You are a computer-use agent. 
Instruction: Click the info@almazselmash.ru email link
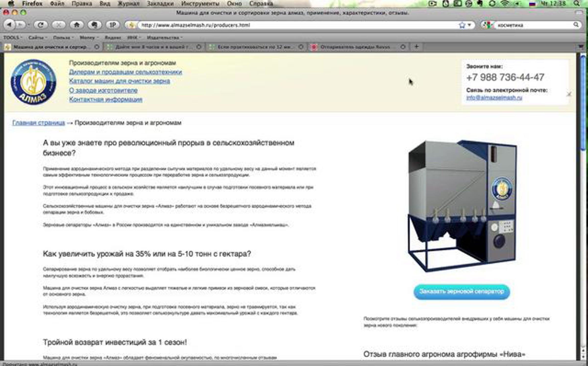pyautogui.click(x=494, y=98)
